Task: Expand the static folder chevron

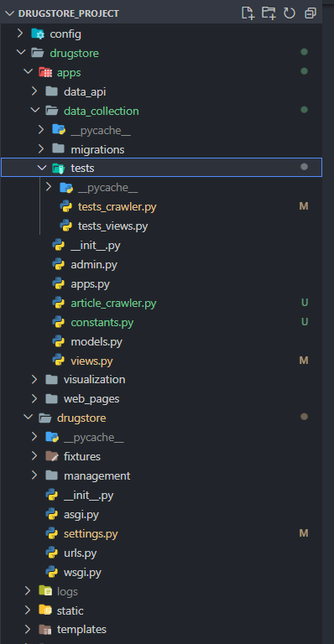Action: (x=28, y=610)
